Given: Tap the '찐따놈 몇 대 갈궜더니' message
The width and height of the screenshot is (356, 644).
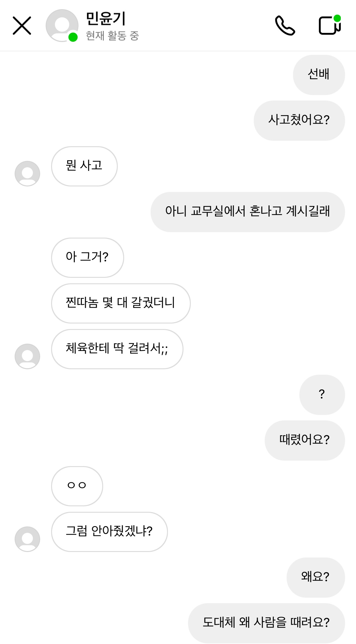Looking at the screenshot, I should [120, 303].
